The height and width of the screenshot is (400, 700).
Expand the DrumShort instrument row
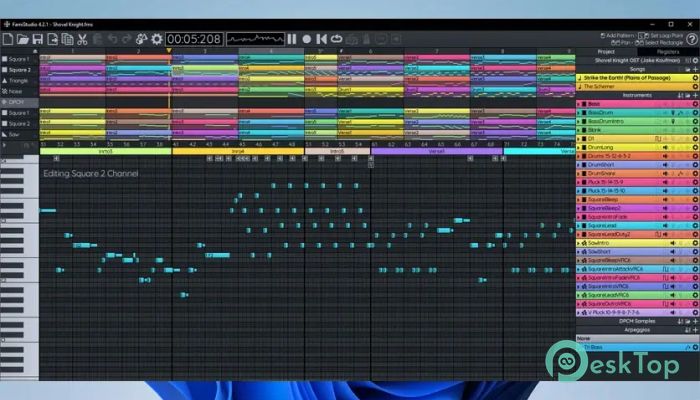click(x=579, y=165)
